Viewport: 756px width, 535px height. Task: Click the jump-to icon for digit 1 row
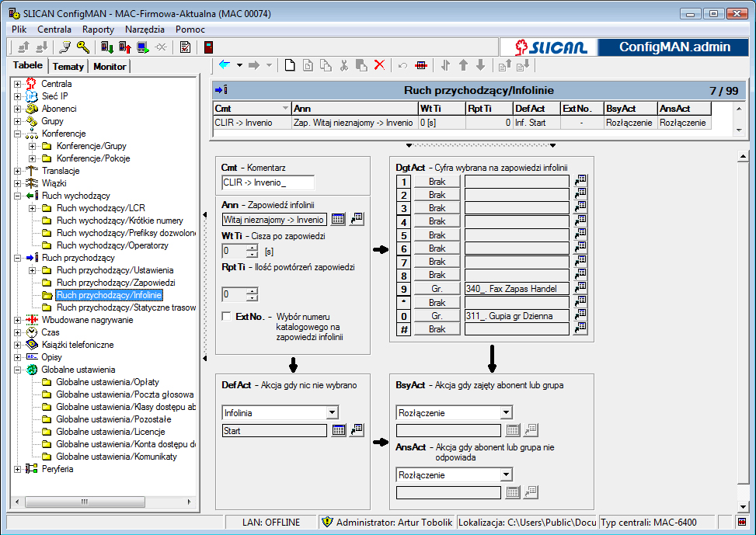580,181
